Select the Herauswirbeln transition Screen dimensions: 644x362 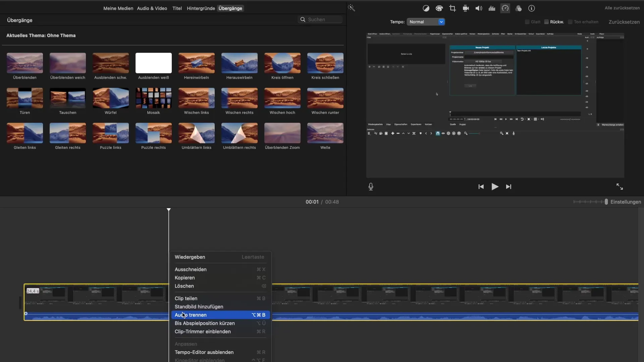tap(239, 63)
